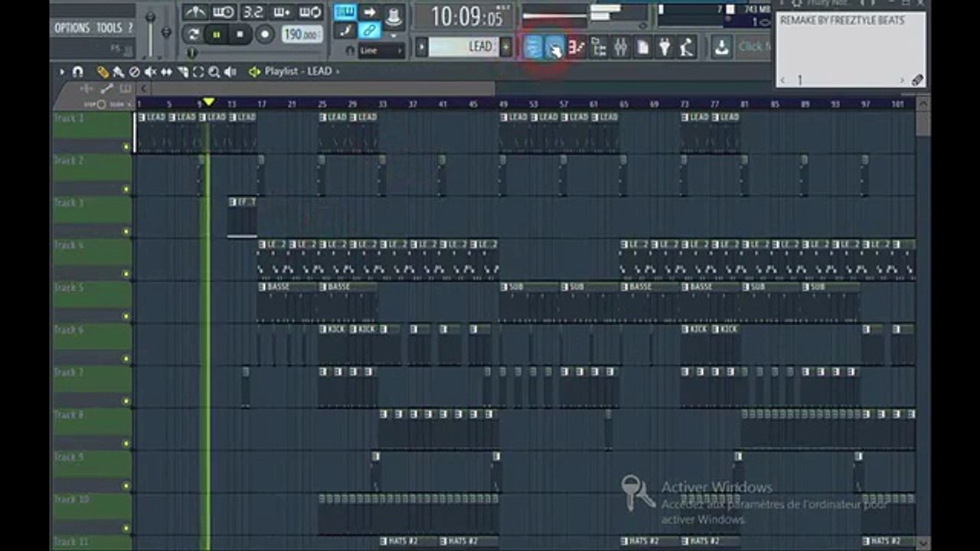
Task: Click the loop recording icon
Action: [309, 12]
